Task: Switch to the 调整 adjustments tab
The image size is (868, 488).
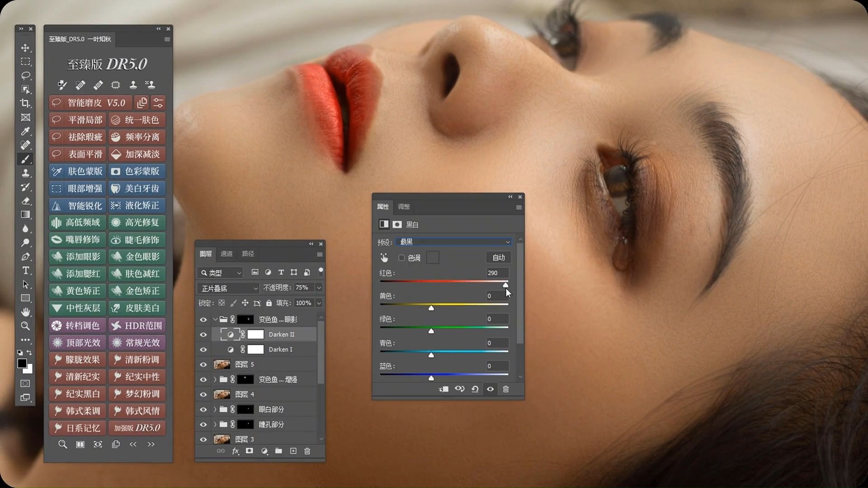Action: [404, 206]
